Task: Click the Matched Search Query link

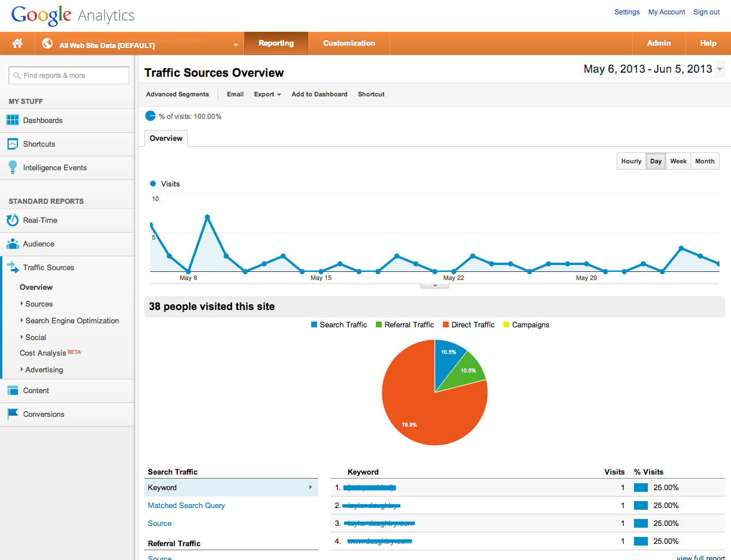Action: (187, 505)
